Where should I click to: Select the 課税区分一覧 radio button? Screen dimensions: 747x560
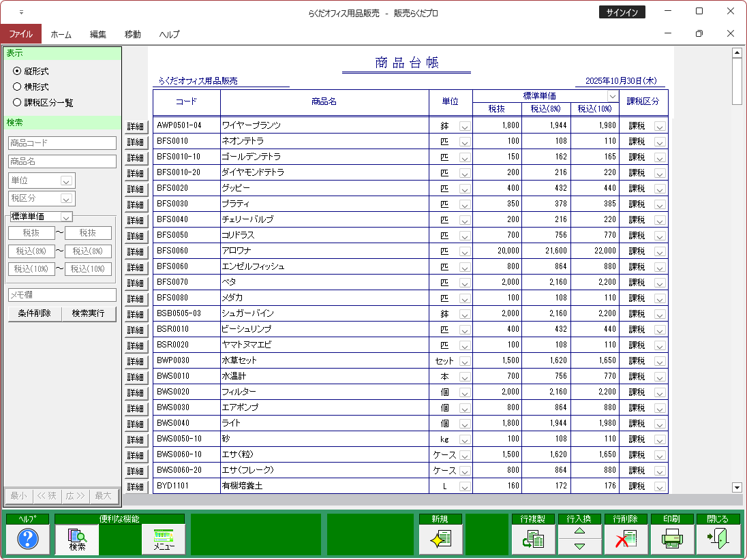18,102
